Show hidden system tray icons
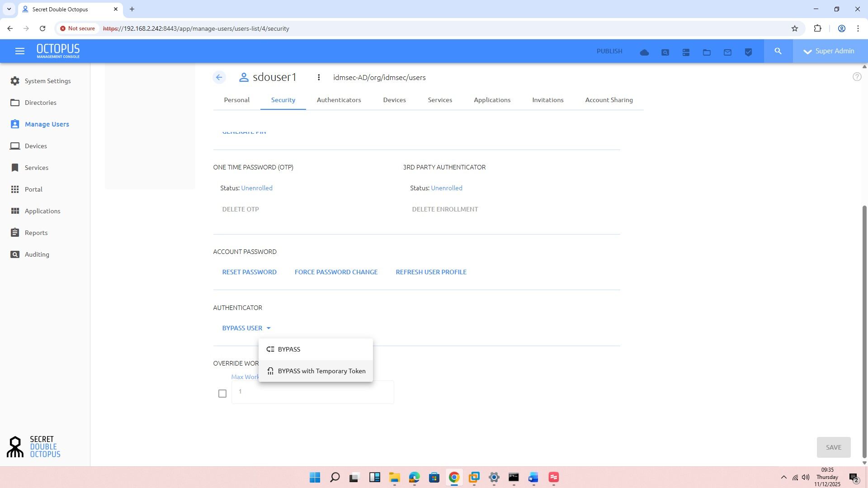This screenshot has height=488, width=868. point(783,478)
